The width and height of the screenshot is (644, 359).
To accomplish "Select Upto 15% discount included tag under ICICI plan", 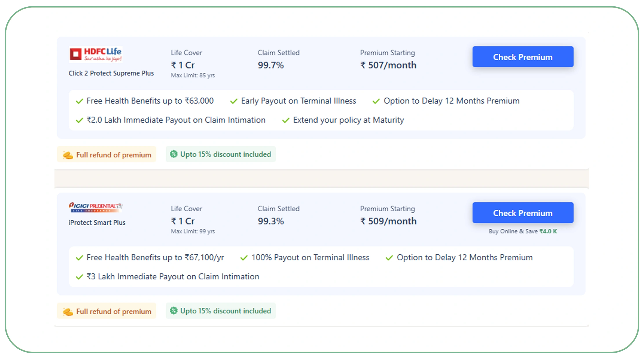I will coord(221,311).
